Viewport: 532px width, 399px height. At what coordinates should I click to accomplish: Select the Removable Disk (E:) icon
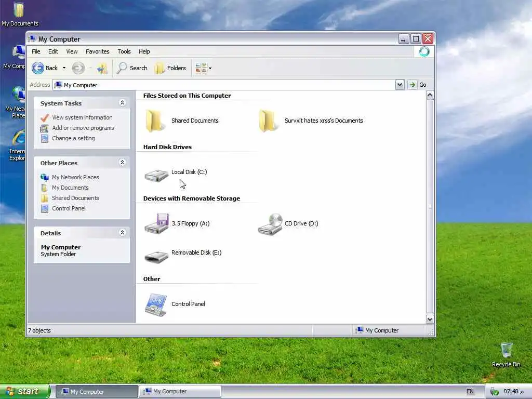point(156,257)
